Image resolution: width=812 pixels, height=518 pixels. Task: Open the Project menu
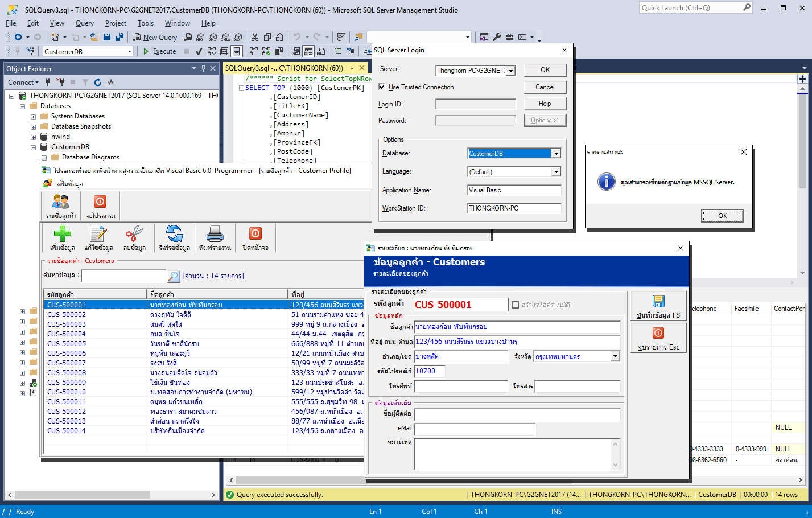(x=116, y=23)
